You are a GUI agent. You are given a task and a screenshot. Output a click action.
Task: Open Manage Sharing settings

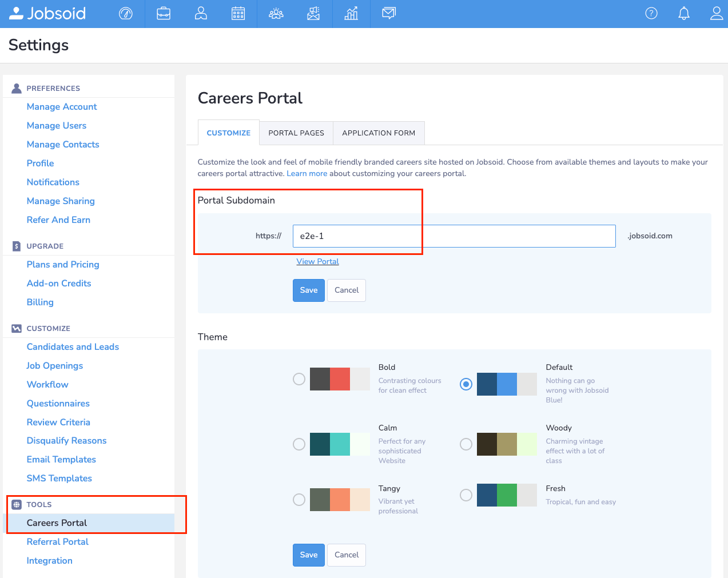61,201
